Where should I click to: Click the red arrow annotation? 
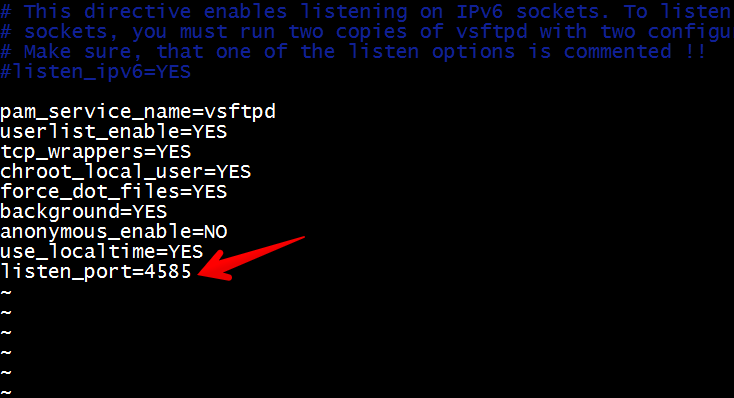[251, 258]
